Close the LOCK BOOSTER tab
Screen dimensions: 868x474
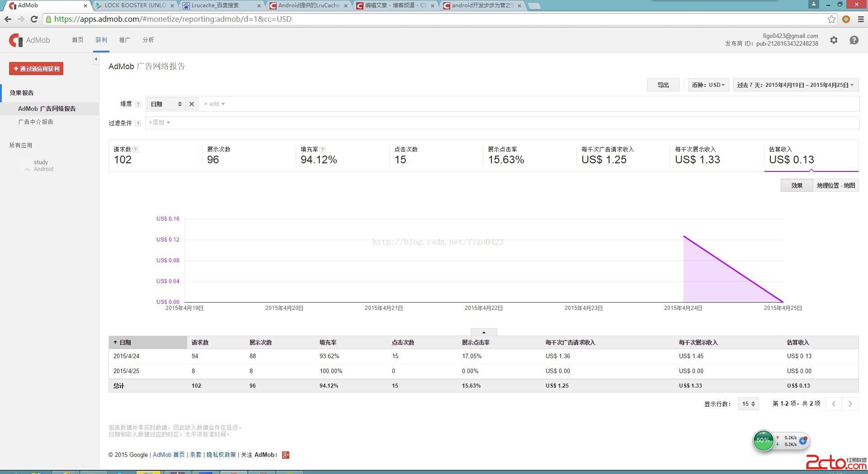[x=172, y=6]
